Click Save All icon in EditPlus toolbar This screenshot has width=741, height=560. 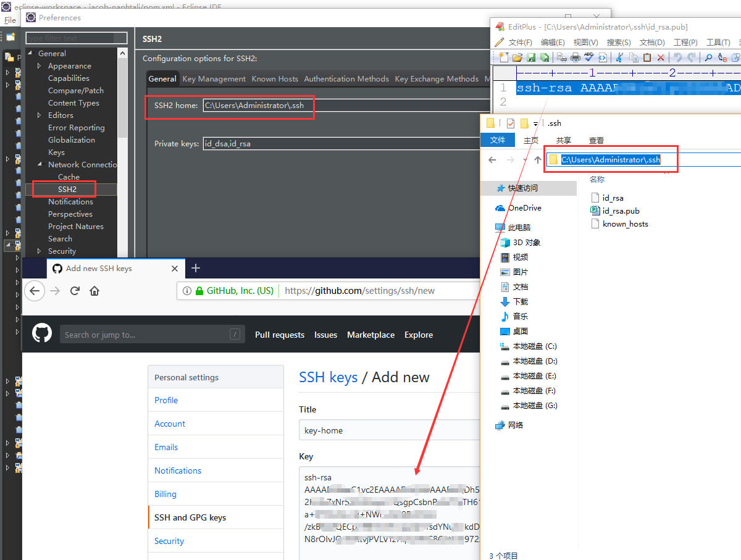pos(545,57)
